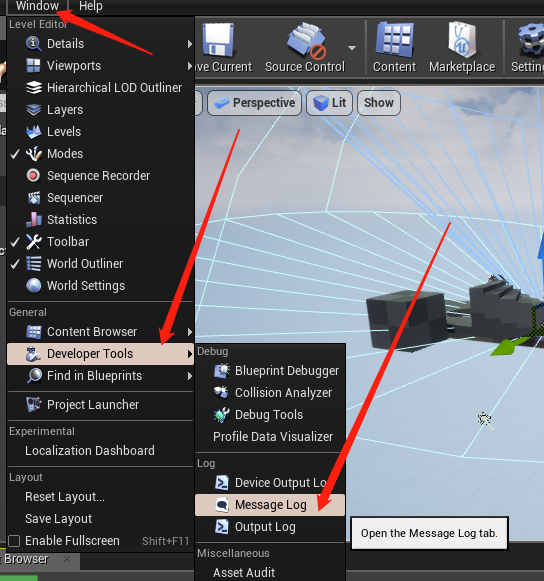Viewport: 544px width, 581px height.
Task: Click the Output Log terminal icon
Action: click(222, 527)
